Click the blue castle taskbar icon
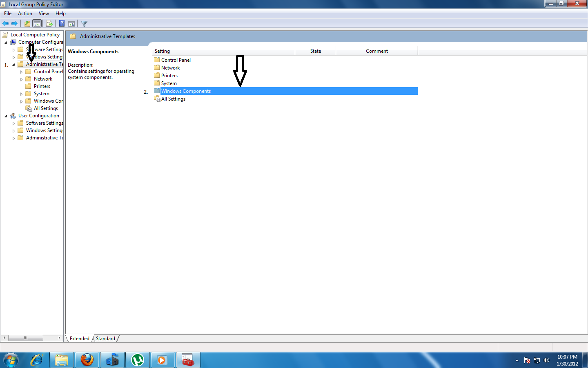The height and width of the screenshot is (368, 588). [x=112, y=360]
